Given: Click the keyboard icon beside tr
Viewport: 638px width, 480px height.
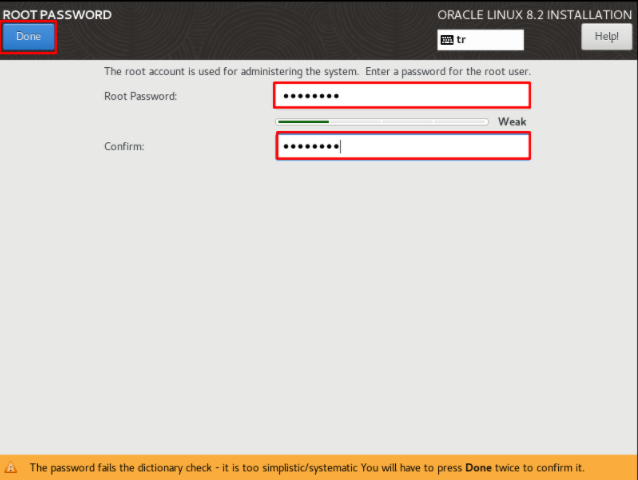Looking at the screenshot, I should point(447,40).
